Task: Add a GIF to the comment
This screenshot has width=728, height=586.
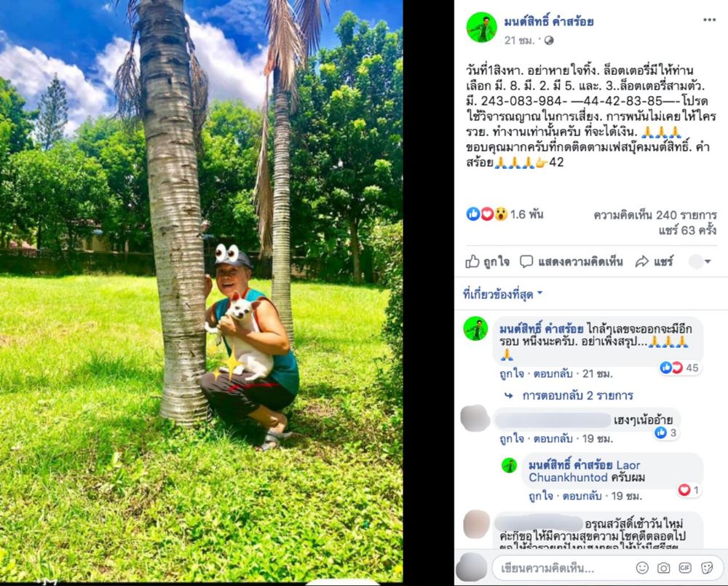Action: point(685,568)
